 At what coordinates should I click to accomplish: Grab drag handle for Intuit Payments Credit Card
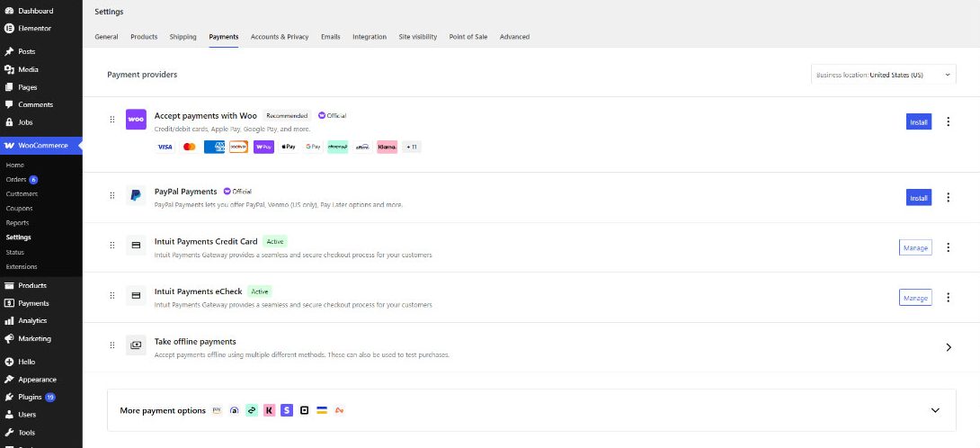click(x=112, y=246)
